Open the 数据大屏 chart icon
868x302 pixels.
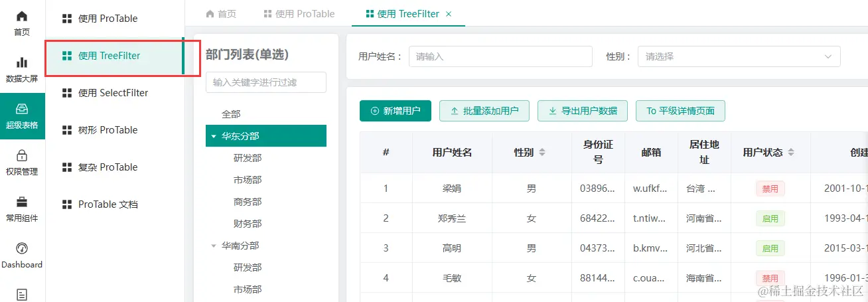pyautogui.click(x=22, y=62)
